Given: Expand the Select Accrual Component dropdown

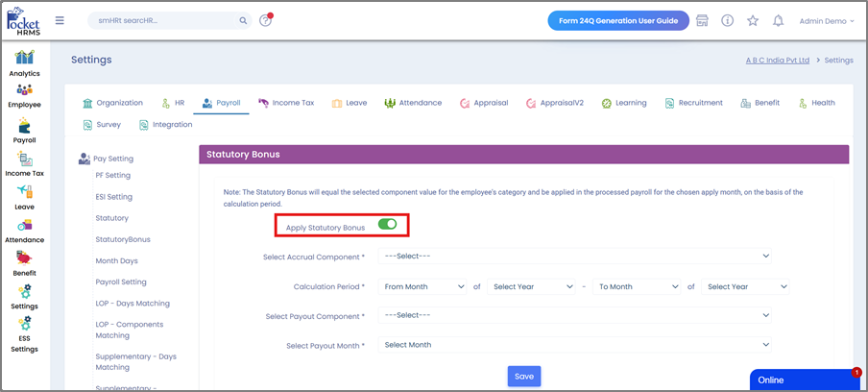Looking at the screenshot, I should point(576,257).
